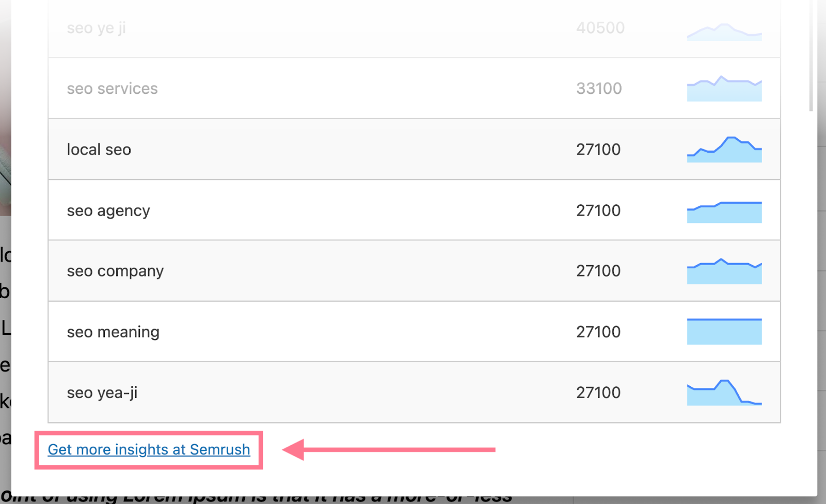View the seo company trend sparkline chart
This screenshot has height=504, width=826.
[x=724, y=271]
